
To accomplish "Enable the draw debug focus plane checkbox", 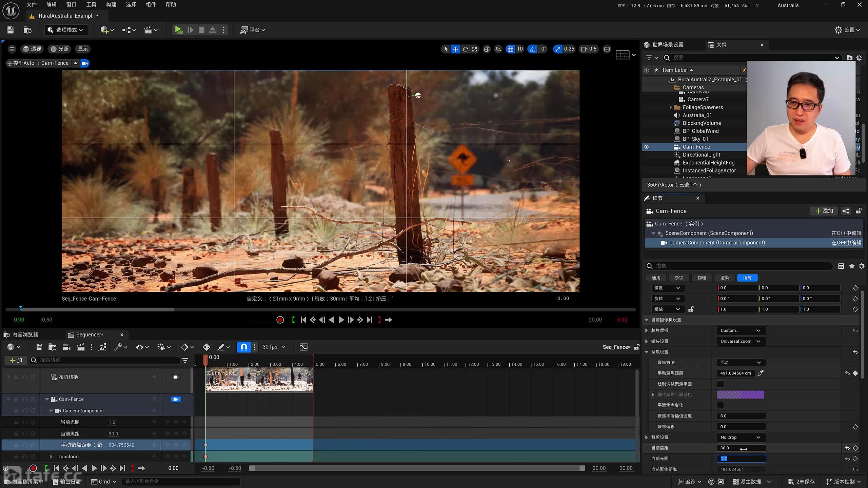I will tap(720, 384).
